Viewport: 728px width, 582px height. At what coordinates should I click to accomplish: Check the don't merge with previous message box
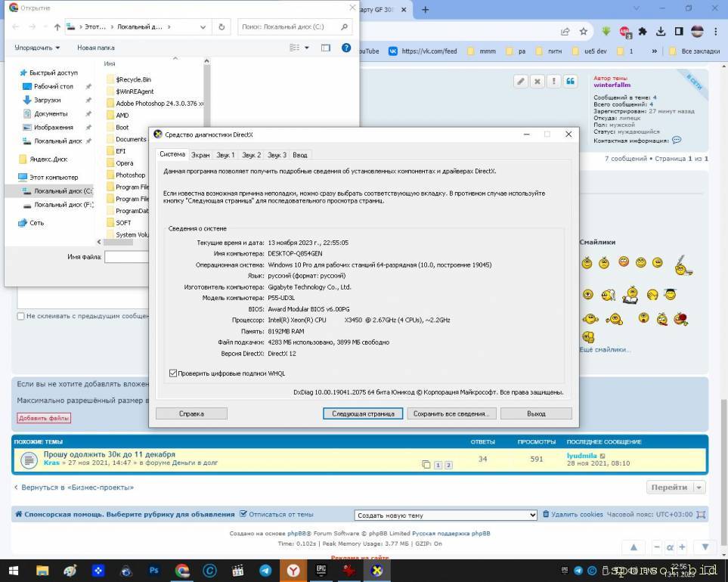[20, 317]
